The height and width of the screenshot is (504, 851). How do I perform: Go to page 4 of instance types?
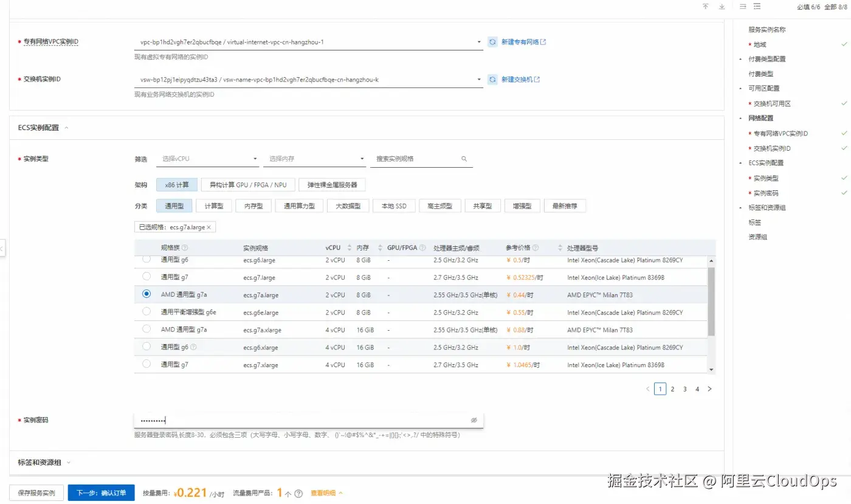(x=697, y=389)
